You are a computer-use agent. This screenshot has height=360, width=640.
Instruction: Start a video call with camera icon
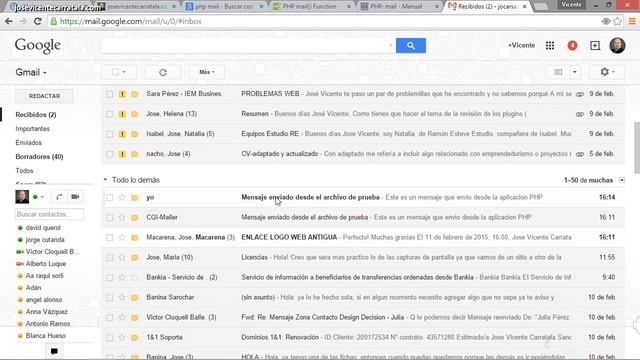(x=75, y=197)
